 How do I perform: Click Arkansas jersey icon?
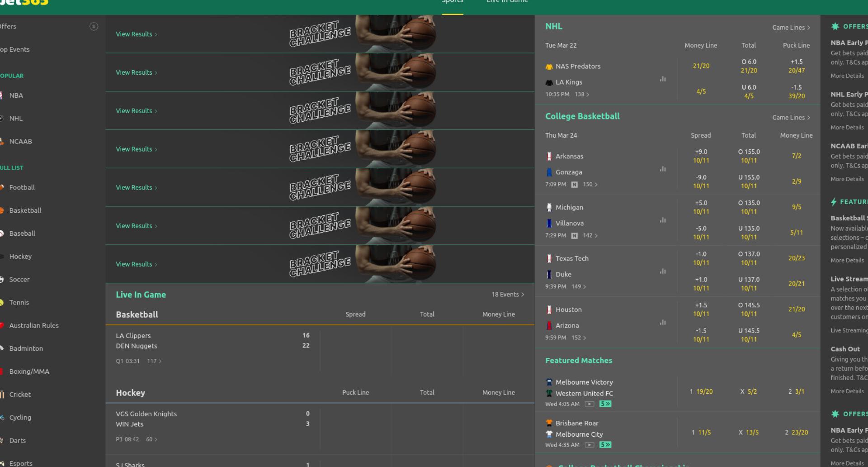point(549,157)
